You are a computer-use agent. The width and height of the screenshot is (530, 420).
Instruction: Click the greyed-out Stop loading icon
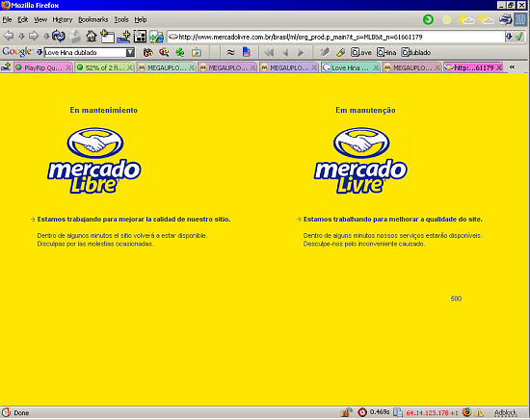[75, 37]
